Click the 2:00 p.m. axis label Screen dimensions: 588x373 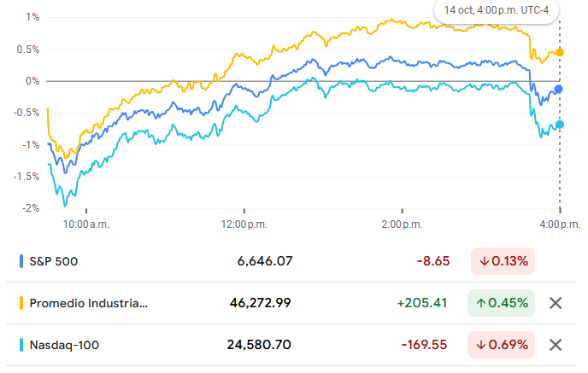click(402, 224)
